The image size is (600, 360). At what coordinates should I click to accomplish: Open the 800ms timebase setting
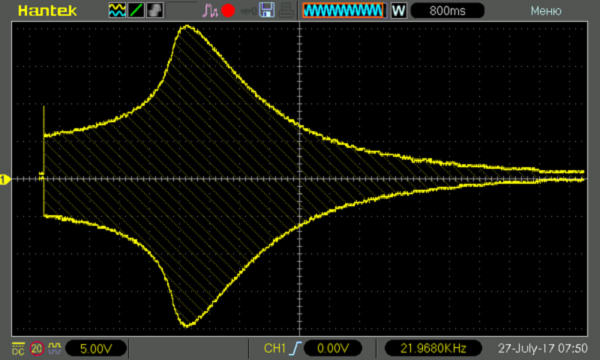(447, 11)
